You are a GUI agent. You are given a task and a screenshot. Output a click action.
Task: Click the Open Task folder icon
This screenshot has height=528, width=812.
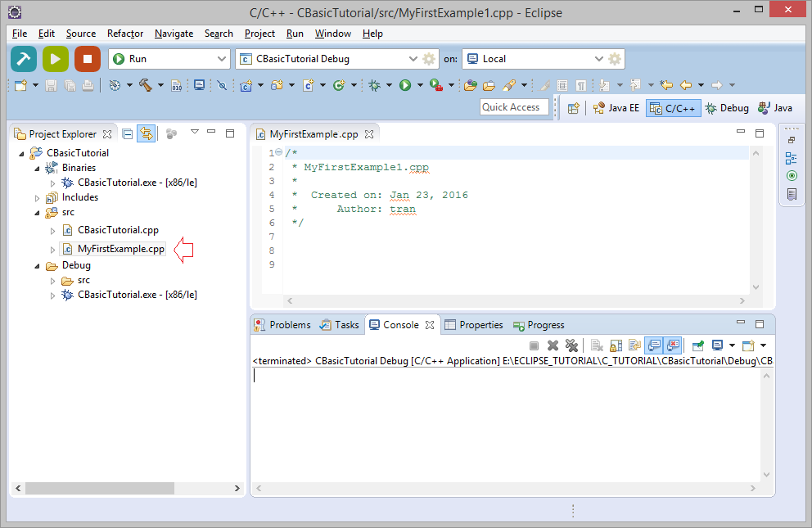pyautogui.click(x=489, y=85)
